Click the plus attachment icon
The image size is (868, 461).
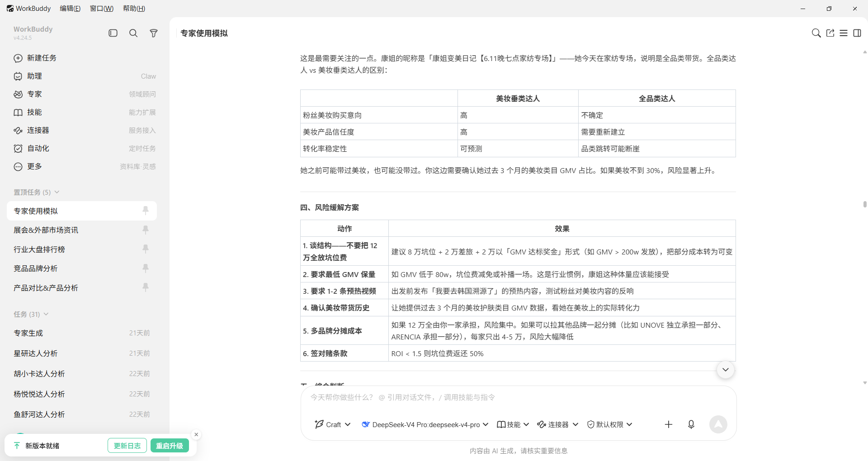[x=669, y=424]
